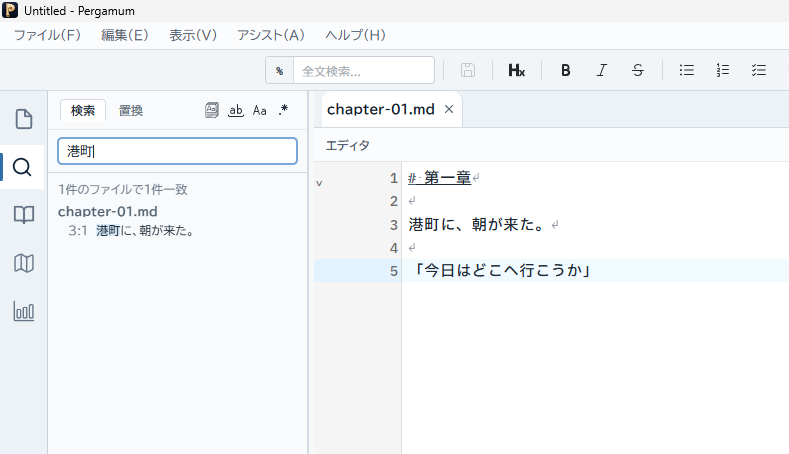Apply strikethrough formatting
This screenshot has height=454, width=789.
coord(638,70)
